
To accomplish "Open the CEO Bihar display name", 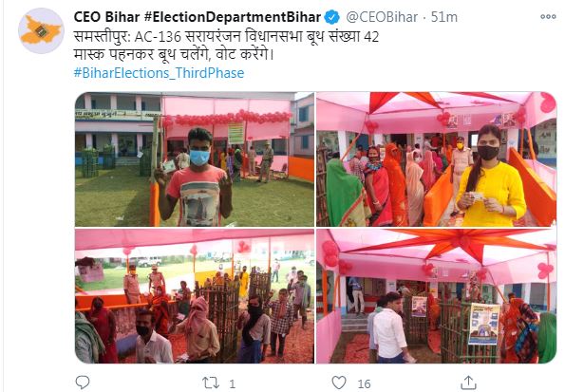I will coord(106,17).
